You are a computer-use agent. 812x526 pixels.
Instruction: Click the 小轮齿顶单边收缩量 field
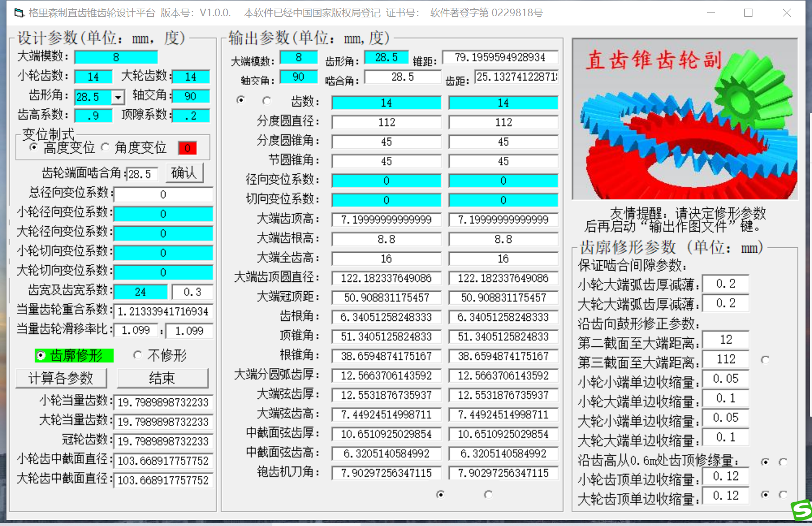point(726,476)
